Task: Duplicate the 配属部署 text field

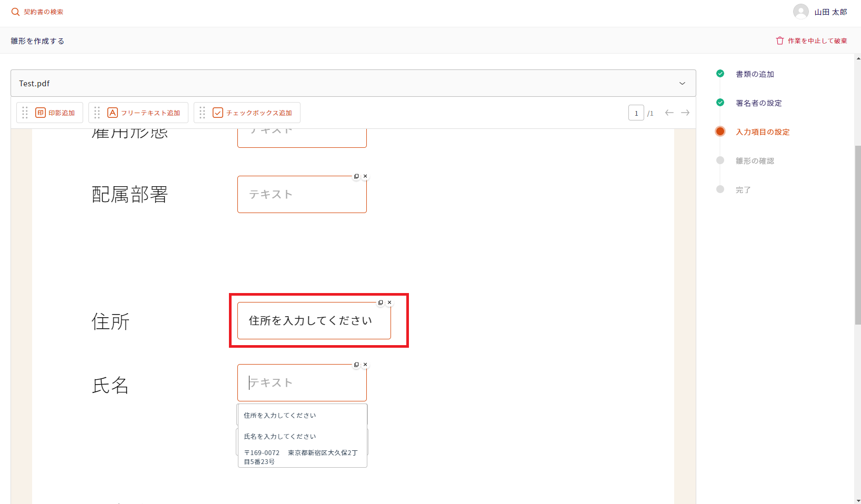Action: [356, 176]
